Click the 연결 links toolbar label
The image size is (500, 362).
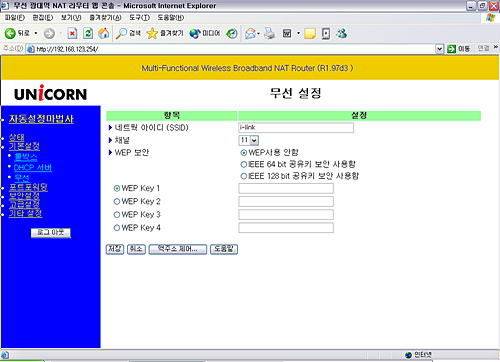click(x=484, y=48)
